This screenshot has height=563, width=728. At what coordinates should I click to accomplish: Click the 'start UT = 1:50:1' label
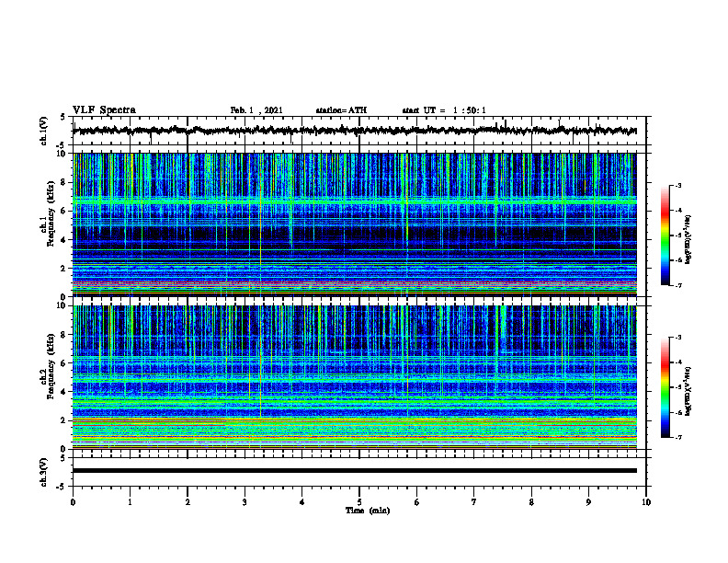[x=444, y=110]
